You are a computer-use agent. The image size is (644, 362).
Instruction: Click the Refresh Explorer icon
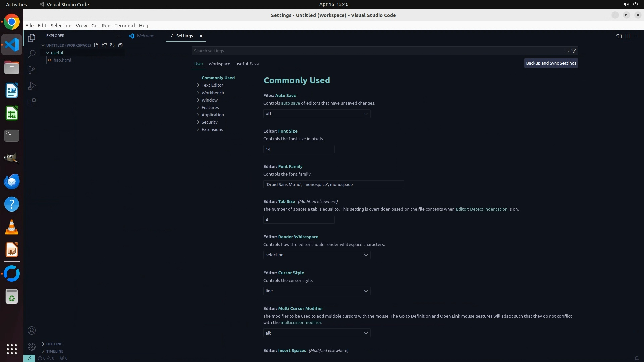pyautogui.click(x=112, y=45)
